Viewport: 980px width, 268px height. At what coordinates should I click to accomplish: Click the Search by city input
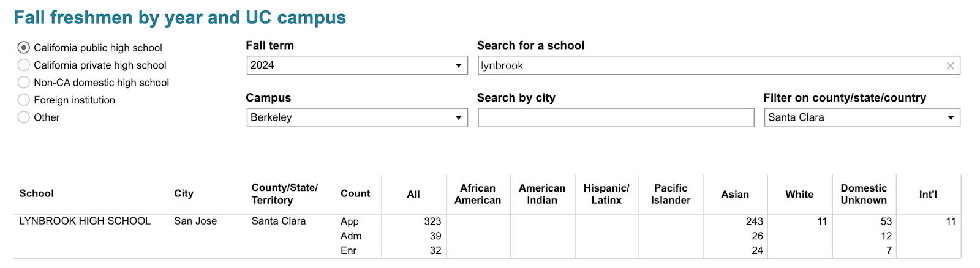click(x=616, y=117)
